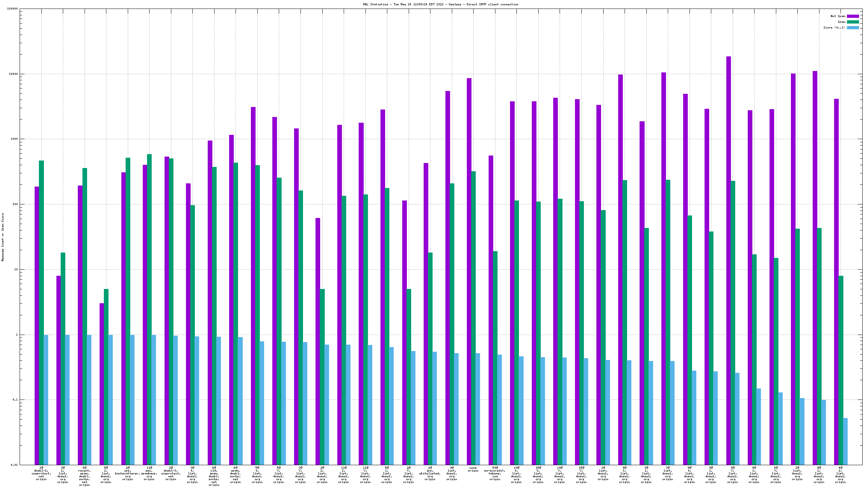Click the 'Message Count or Spam Score' axis label
Screen dimensions: 868x488
[3, 237]
